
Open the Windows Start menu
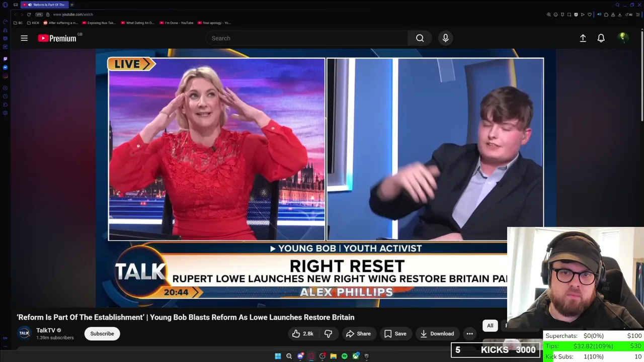coord(278,356)
